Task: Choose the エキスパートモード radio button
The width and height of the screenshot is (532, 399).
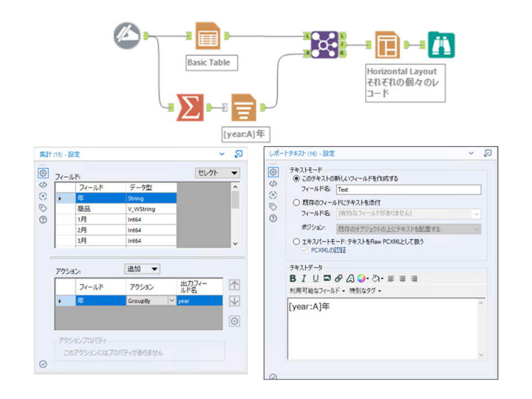Action: click(x=296, y=242)
